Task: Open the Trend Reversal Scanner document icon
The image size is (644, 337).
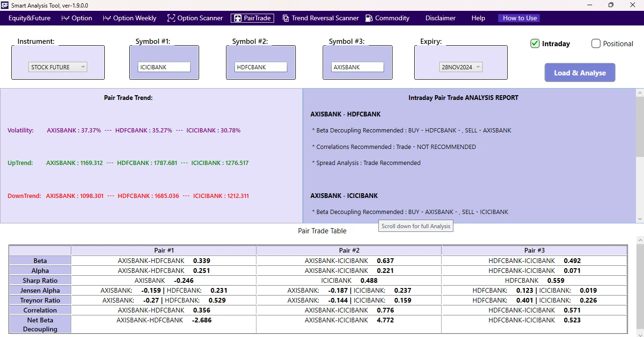Action: click(x=286, y=18)
